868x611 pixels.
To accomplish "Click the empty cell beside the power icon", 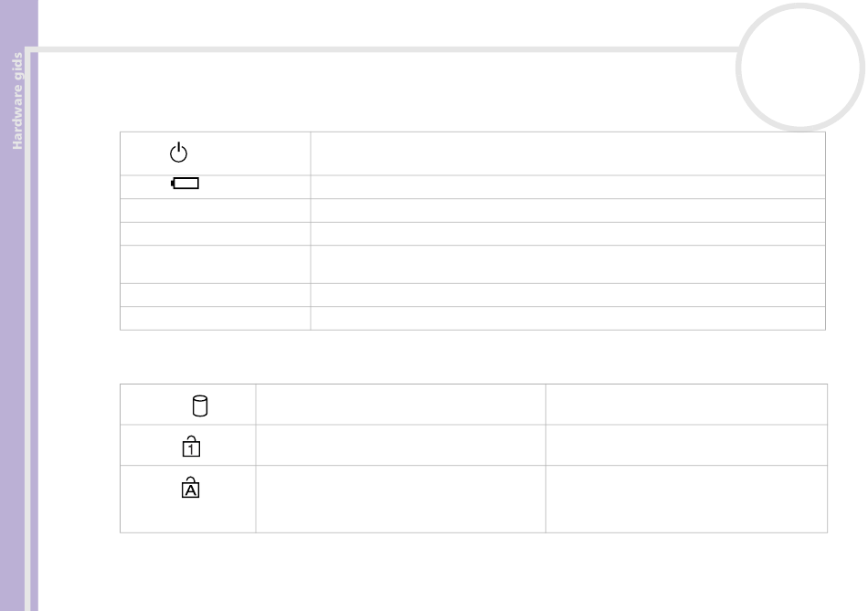I will (568, 153).
